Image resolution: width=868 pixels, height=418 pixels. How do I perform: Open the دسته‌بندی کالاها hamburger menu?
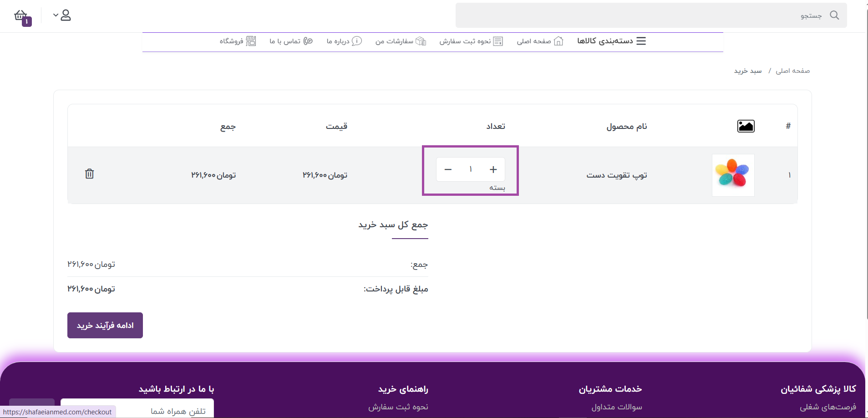[612, 41]
